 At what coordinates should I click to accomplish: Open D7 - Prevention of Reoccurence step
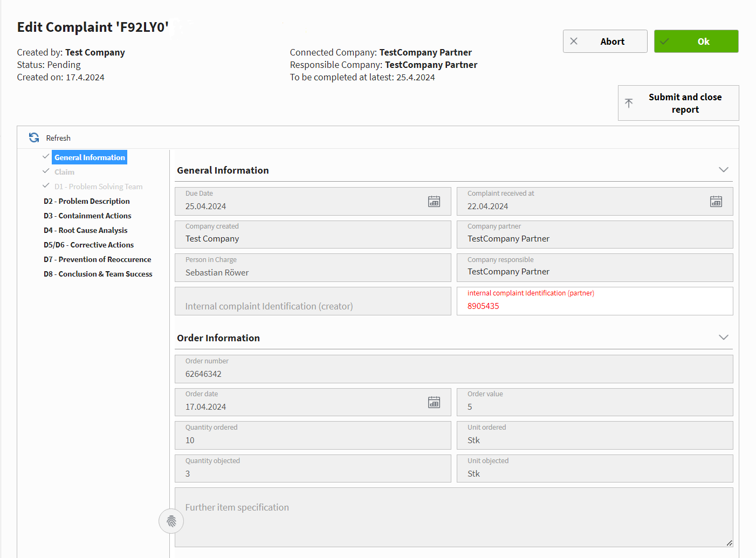pos(98,259)
